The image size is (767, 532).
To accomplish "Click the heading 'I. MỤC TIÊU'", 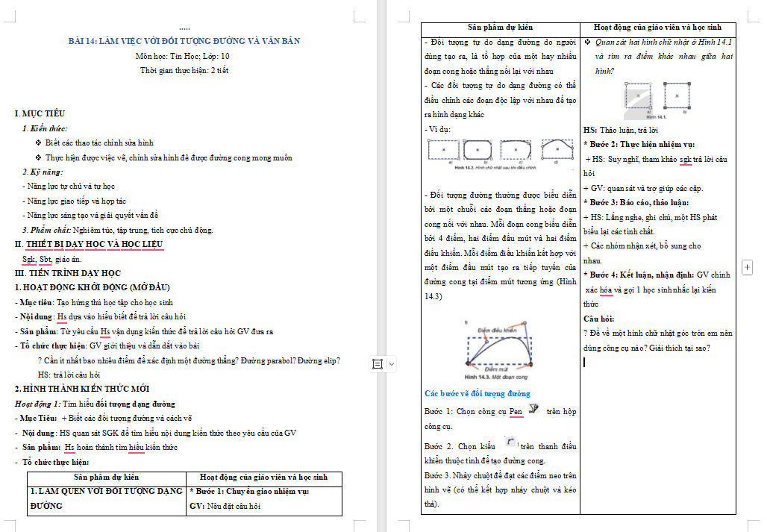I will [x=40, y=113].
